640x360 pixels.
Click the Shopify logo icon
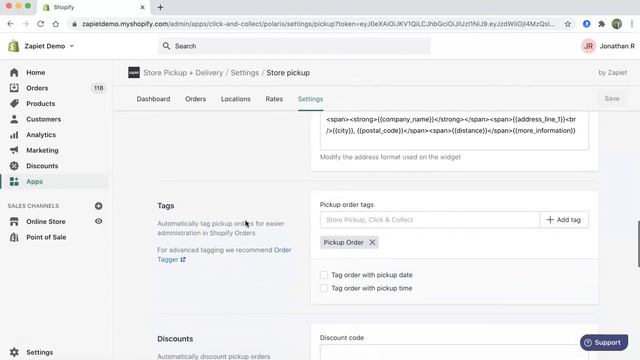tap(13, 46)
